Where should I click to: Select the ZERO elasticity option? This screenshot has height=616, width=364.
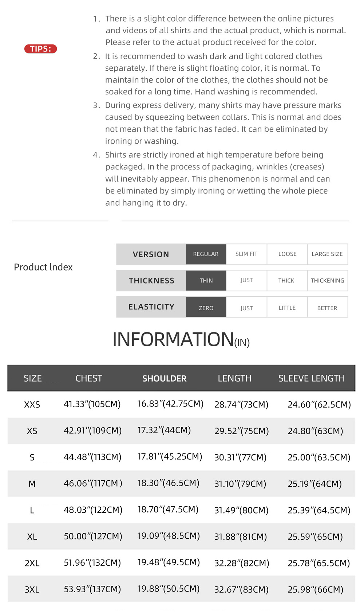(206, 307)
